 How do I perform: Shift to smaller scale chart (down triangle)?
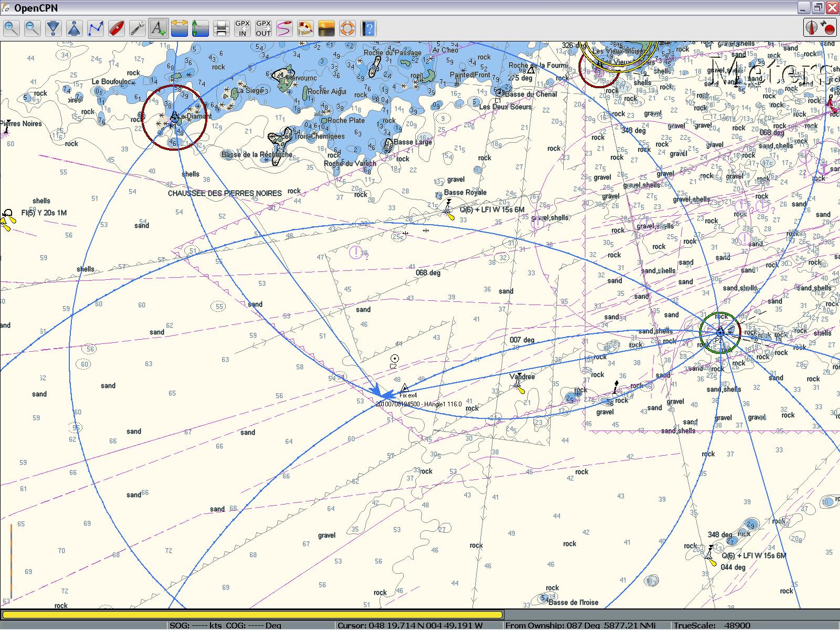tap(53, 28)
